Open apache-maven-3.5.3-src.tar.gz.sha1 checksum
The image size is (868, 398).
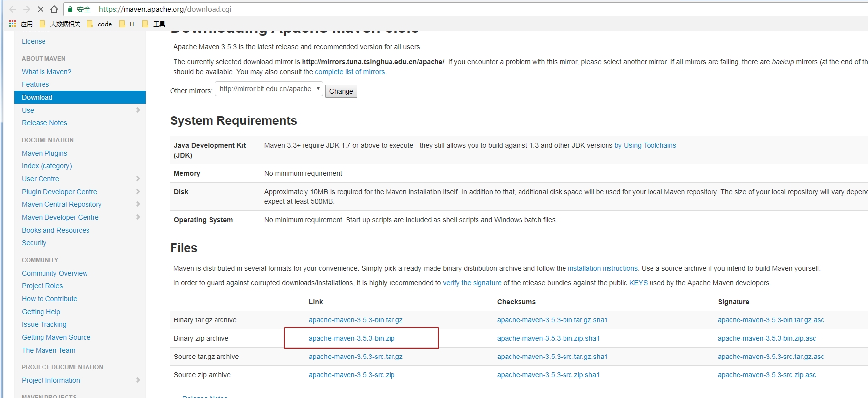point(553,357)
